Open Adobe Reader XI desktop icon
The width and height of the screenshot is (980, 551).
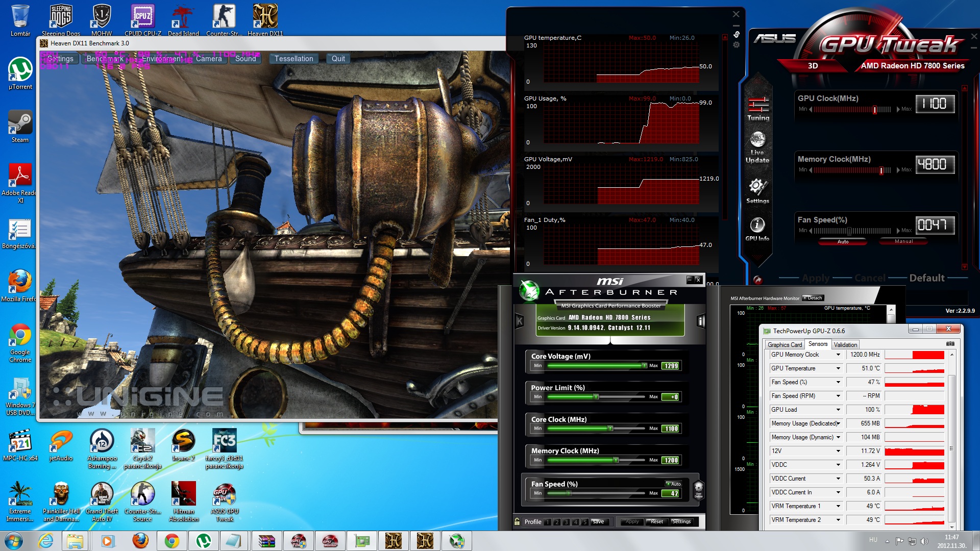coord(20,183)
